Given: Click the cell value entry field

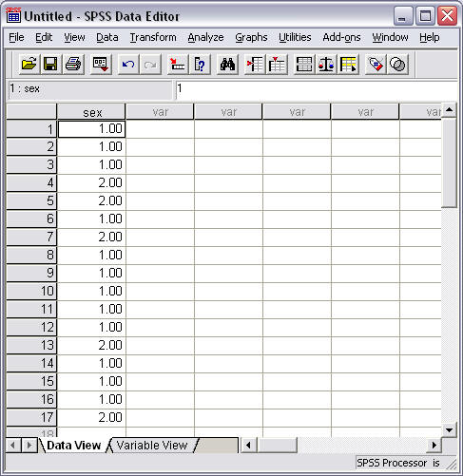Looking at the screenshot, I should [x=317, y=88].
